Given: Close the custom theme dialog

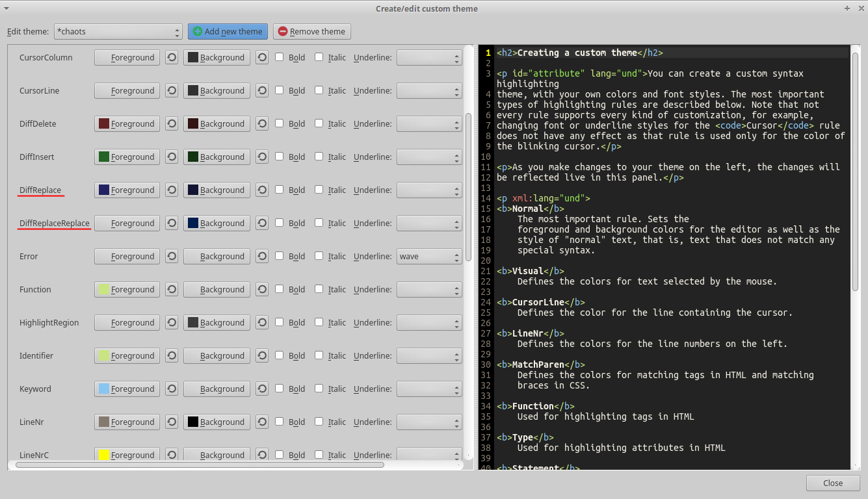Looking at the screenshot, I should (x=832, y=483).
